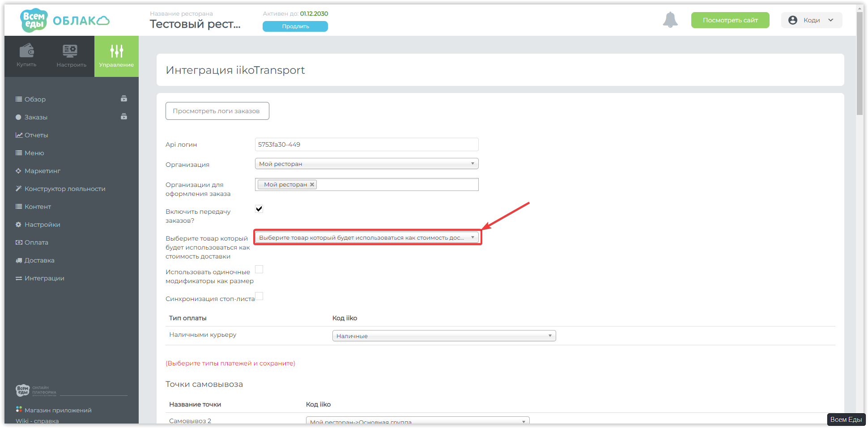
Task: Click the Всем Еды online platform footer logo
Action: [36, 391]
